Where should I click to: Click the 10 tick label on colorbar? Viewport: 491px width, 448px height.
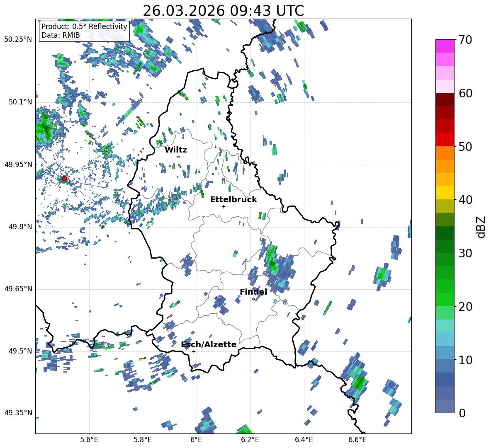(465, 360)
